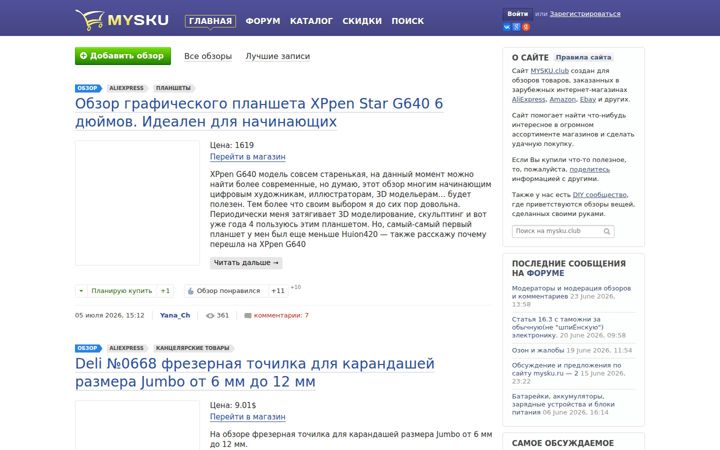Click 'ALIEXPRESS' tag above XPpen review
This screenshot has width=720, height=450.
pyautogui.click(x=126, y=88)
